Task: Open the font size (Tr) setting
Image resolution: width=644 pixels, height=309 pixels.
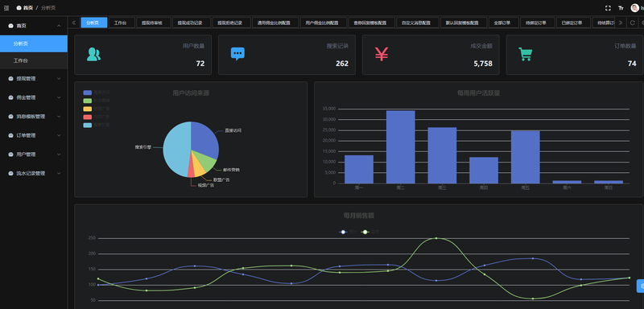Action: point(621,8)
